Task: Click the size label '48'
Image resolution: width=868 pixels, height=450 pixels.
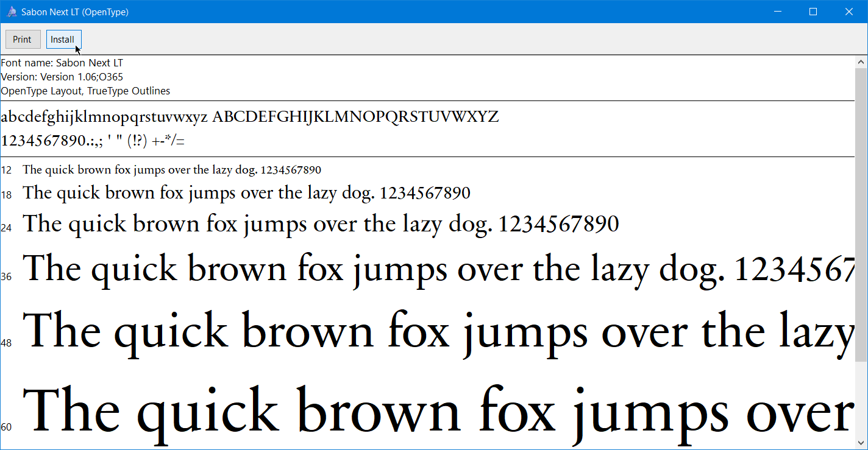Action: click(6, 343)
